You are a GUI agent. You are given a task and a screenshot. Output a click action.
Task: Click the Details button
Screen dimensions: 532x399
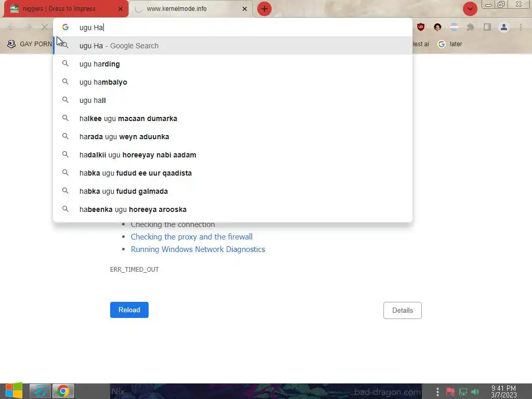point(403,310)
